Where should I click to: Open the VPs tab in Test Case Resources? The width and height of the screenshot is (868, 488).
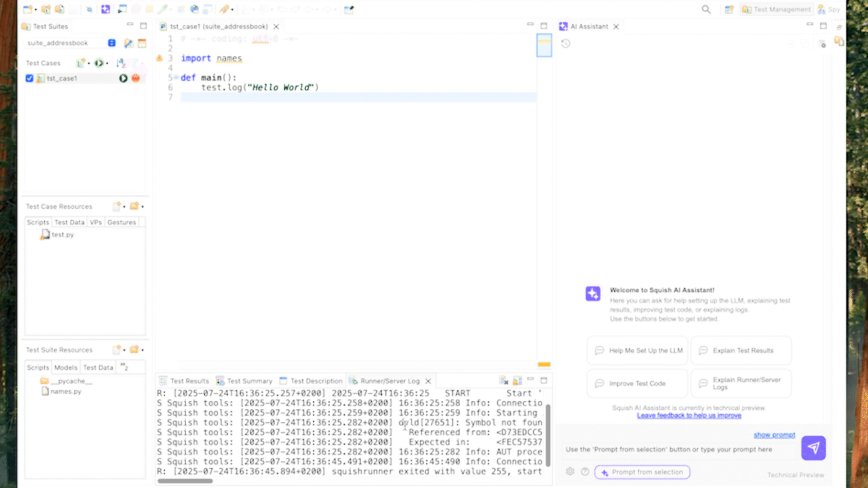[x=96, y=222]
